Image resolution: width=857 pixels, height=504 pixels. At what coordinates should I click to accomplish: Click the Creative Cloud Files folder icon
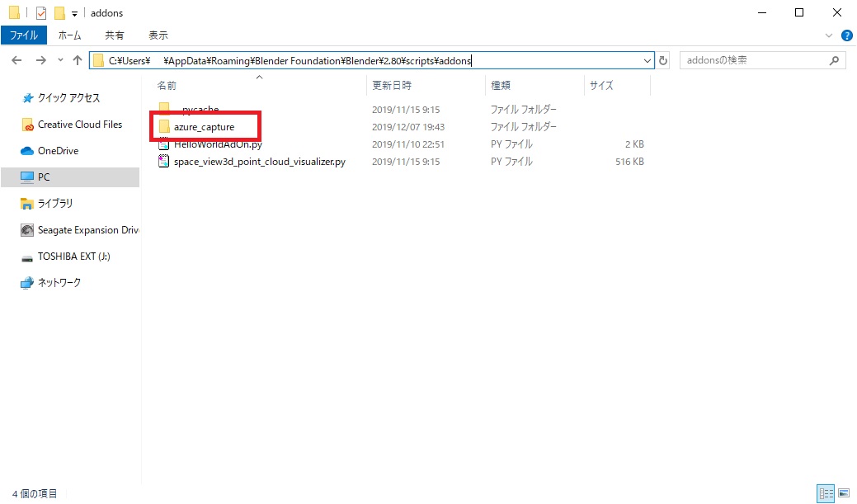pos(27,125)
